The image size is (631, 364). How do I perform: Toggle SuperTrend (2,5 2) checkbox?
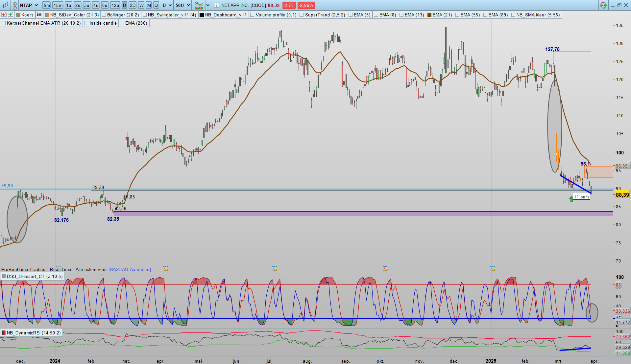pos(302,15)
